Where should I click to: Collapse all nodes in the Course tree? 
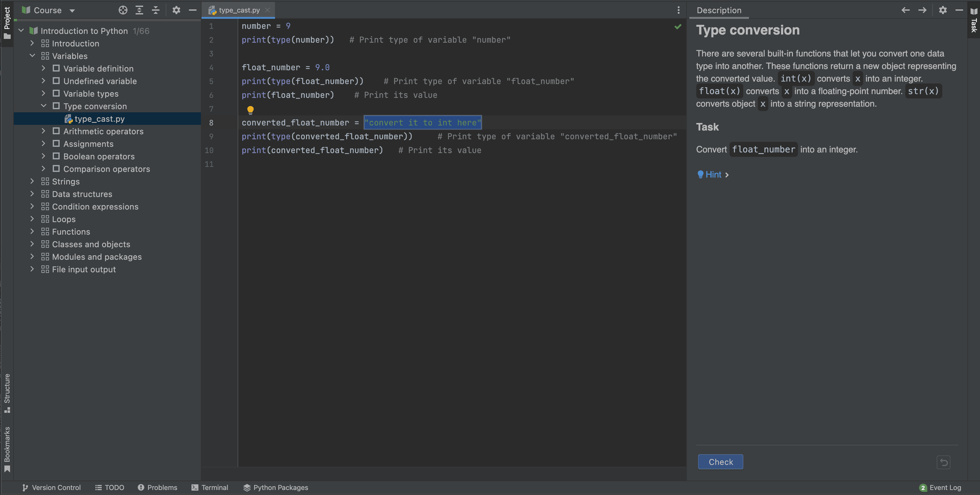coord(156,10)
